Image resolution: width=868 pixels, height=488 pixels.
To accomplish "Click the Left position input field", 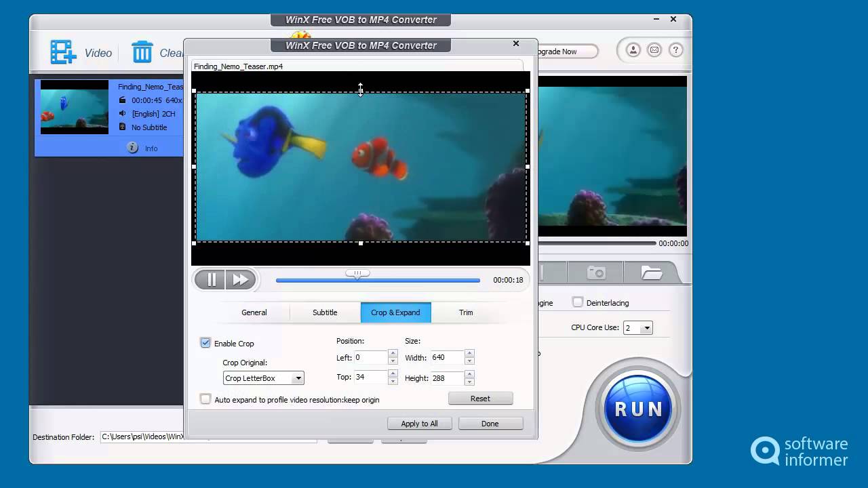I will (371, 357).
